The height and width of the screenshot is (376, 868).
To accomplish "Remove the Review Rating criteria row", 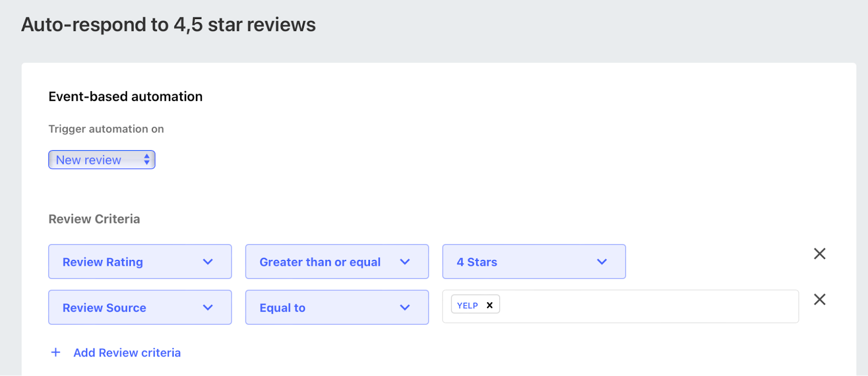I will (x=819, y=253).
